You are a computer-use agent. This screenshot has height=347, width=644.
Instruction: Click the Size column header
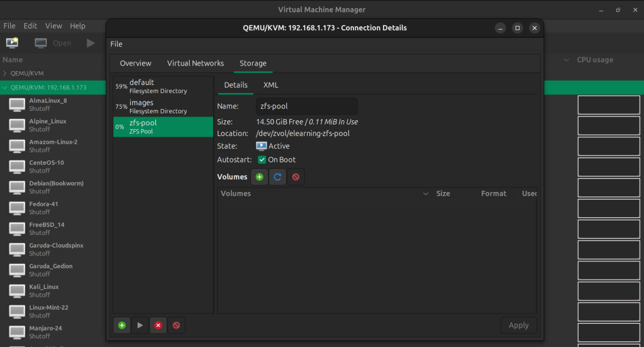(443, 193)
